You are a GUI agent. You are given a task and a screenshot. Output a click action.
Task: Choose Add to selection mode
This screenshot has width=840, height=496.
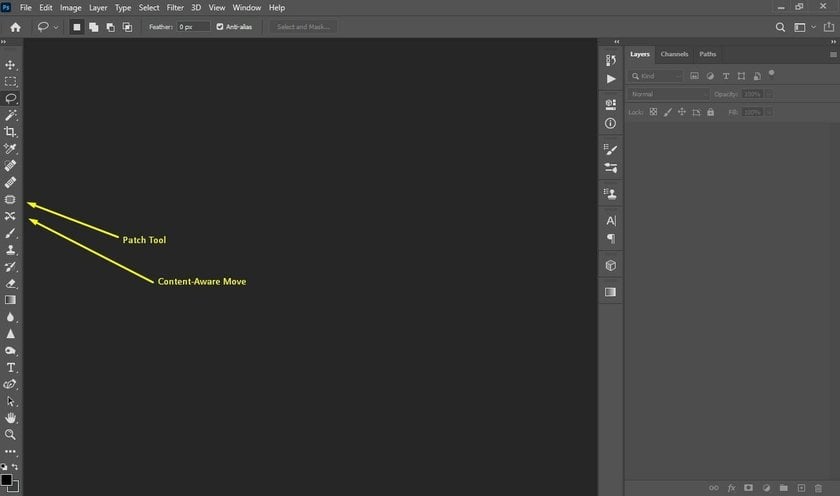coord(94,27)
